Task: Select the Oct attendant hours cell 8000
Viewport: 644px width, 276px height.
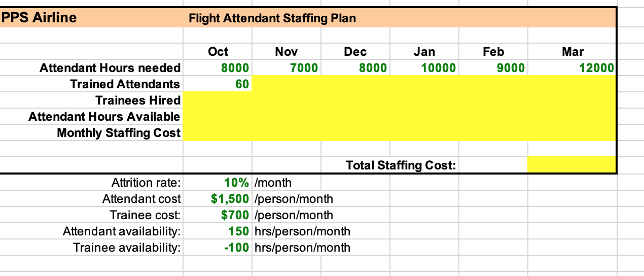Action: (x=218, y=68)
